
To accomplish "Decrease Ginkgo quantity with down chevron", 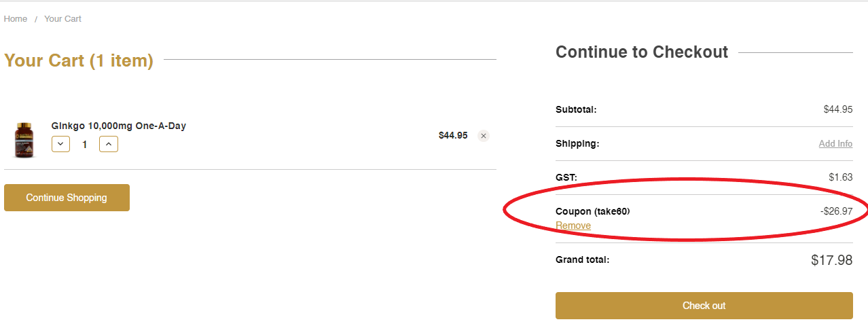I will 60,144.
